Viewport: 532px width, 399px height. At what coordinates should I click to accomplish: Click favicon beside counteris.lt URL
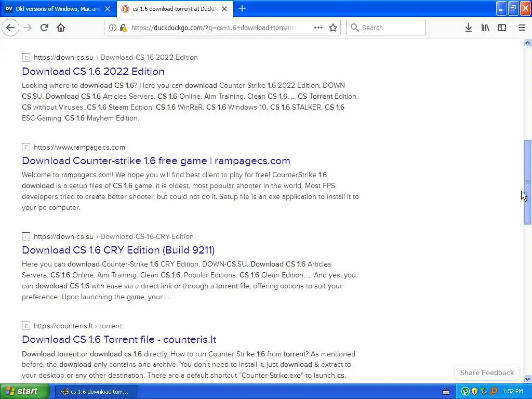(26, 326)
